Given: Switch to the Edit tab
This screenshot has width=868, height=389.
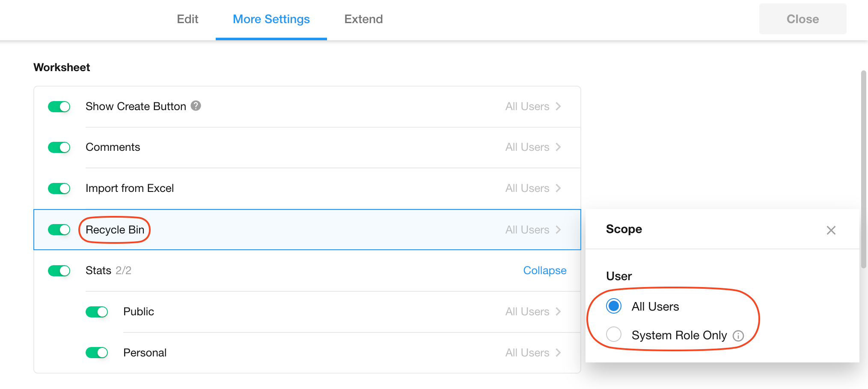Looking at the screenshot, I should tap(187, 19).
